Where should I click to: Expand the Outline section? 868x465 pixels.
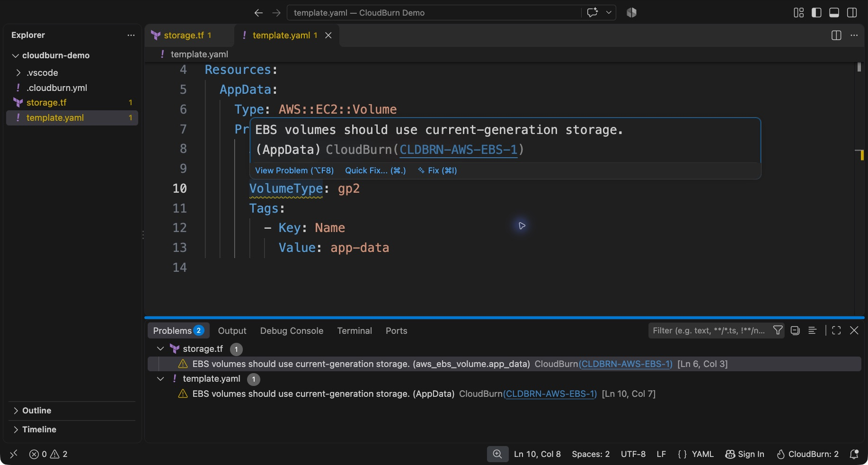72,411
